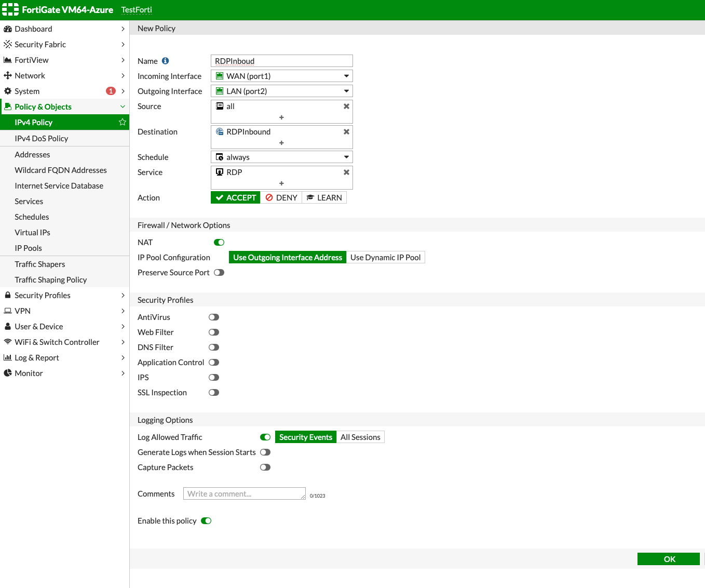This screenshot has height=588, width=705.
Task: Open the Incoming Interface dropdown
Action: (x=346, y=76)
